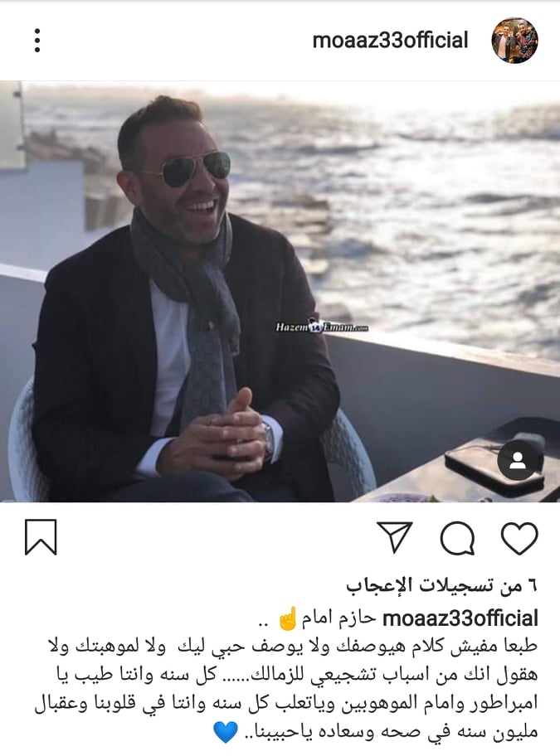Screen dimensions: 560x756
Task: Open the three-dot options menu
Action: click(37, 41)
